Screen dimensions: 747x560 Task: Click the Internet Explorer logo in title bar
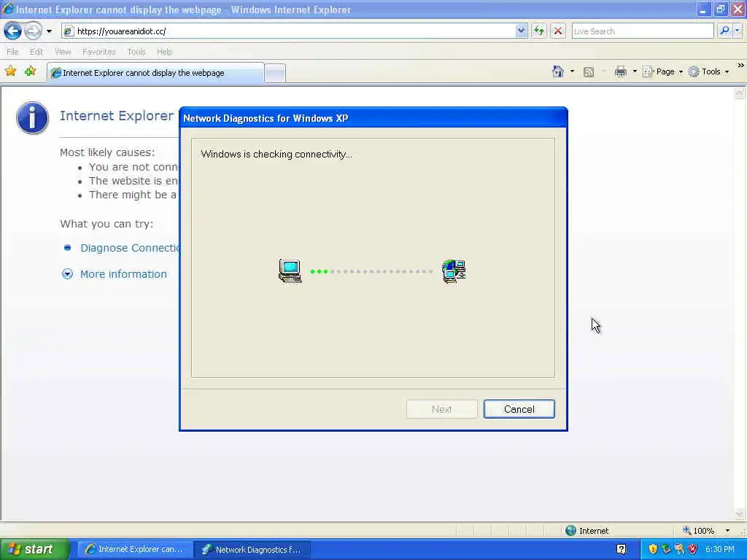(8, 9)
